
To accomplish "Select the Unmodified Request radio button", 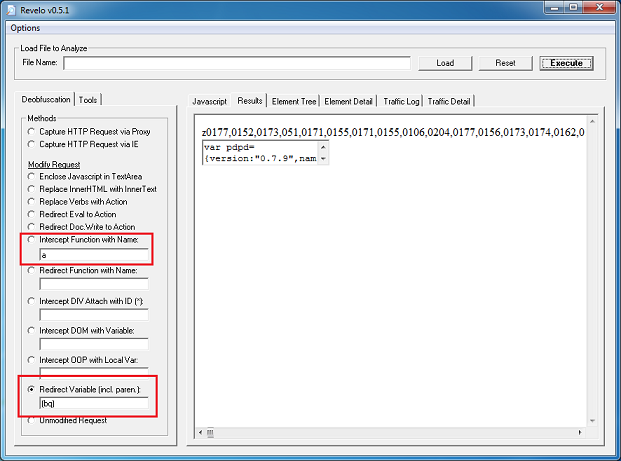I will [x=32, y=420].
